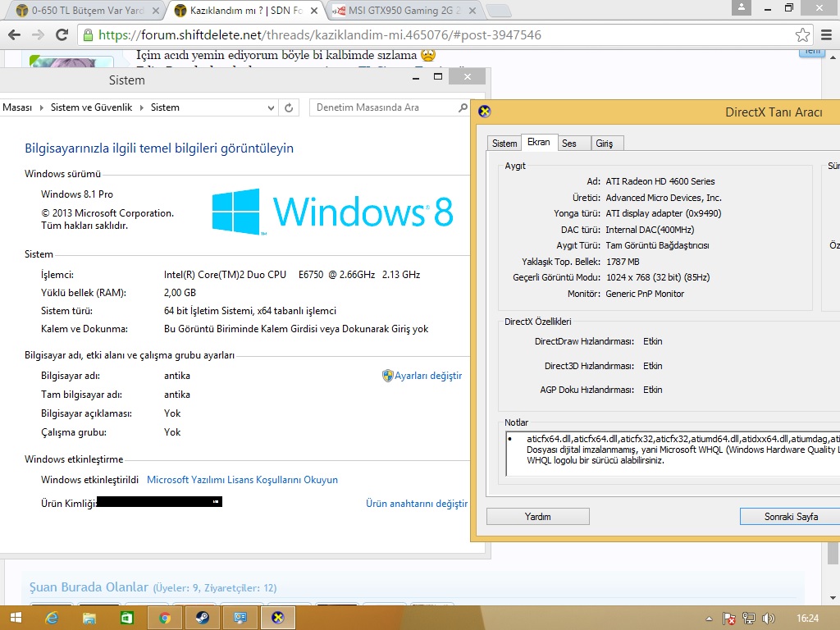Bookmark this page with the star icon
This screenshot has width=840, height=630.
pyautogui.click(x=802, y=35)
